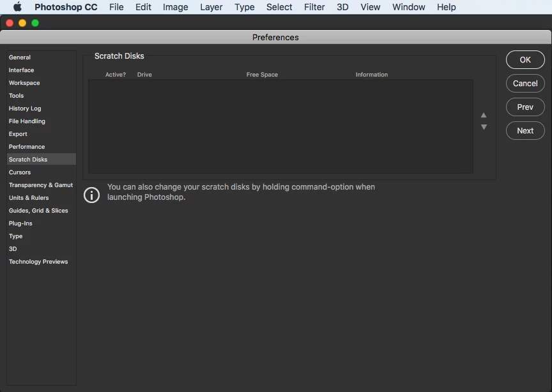552x392 pixels.
Task: Select Scratch Disks in sidebar
Action: point(41,160)
